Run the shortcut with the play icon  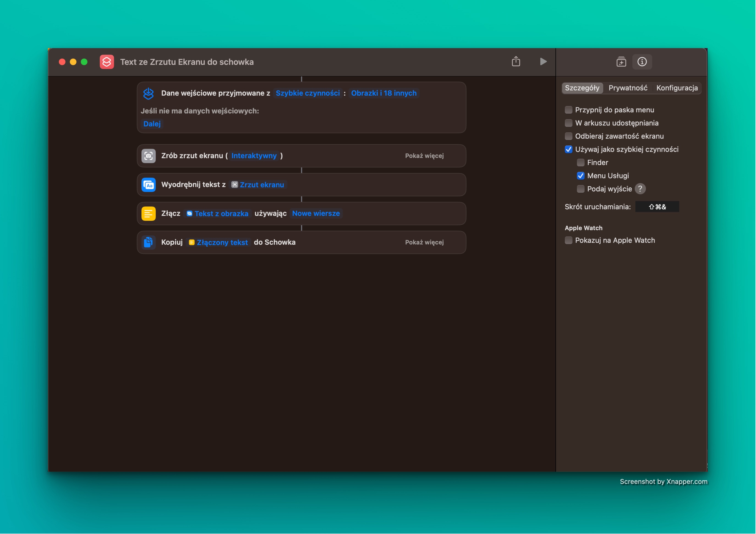(543, 62)
